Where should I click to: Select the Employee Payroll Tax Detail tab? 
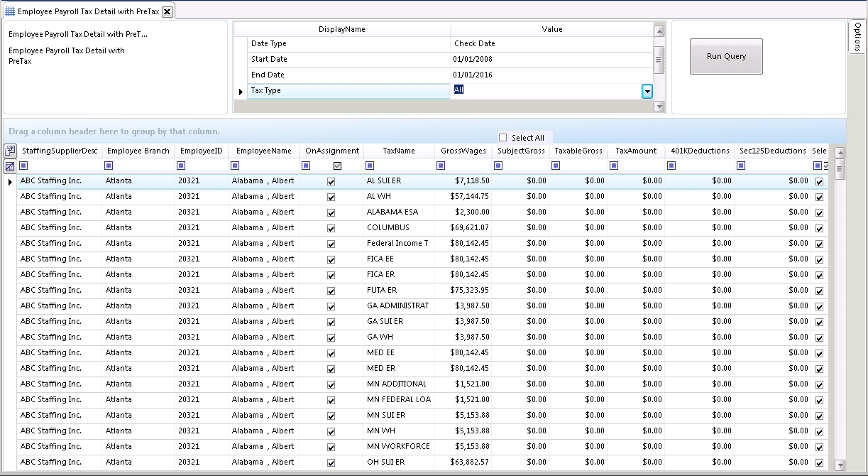coord(88,11)
